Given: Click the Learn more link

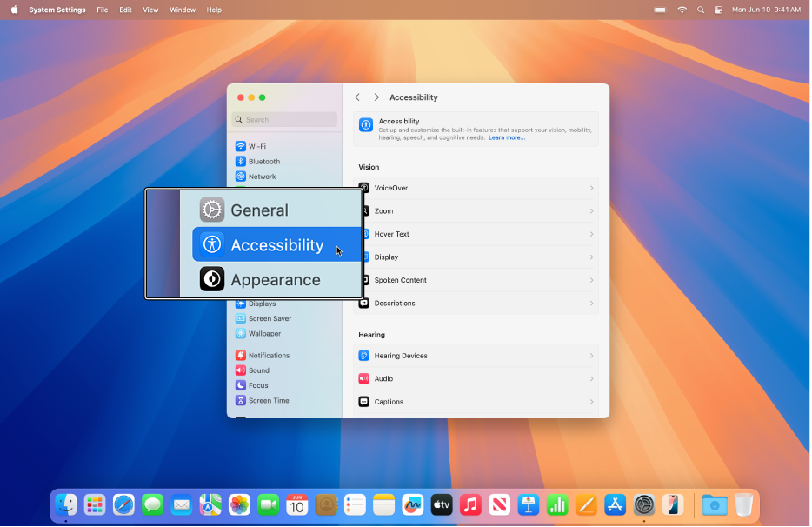Looking at the screenshot, I should click(x=507, y=137).
